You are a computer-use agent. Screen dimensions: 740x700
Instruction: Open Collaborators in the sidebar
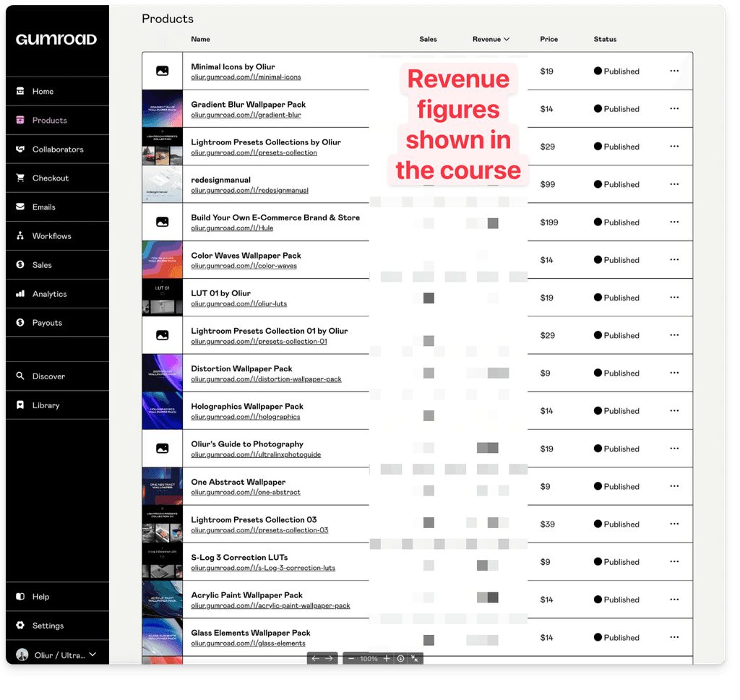[57, 149]
